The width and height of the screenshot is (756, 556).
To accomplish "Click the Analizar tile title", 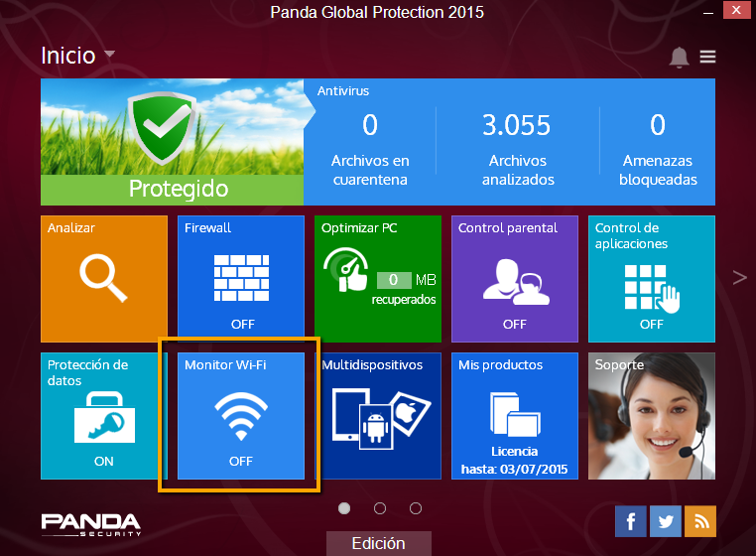I will tap(70, 227).
